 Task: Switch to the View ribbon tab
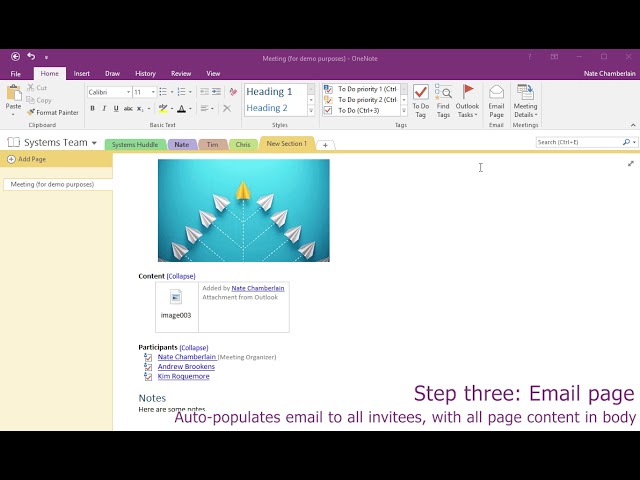coord(213,73)
